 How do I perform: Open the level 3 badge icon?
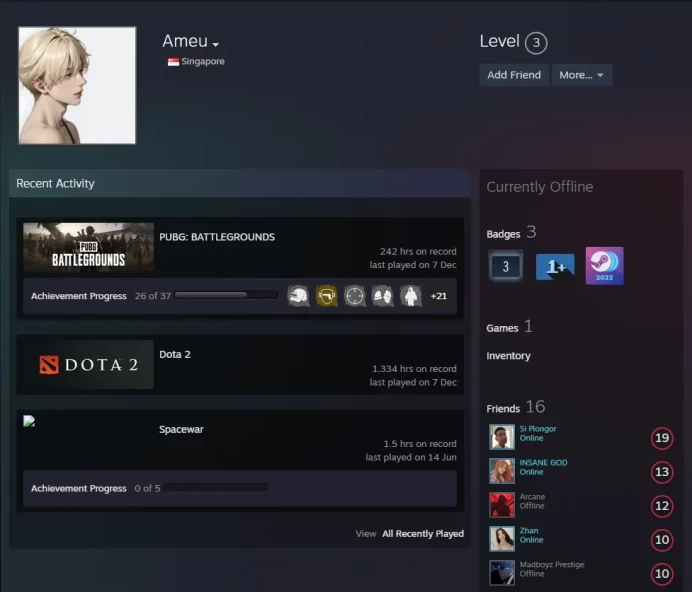[x=506, y=266]
